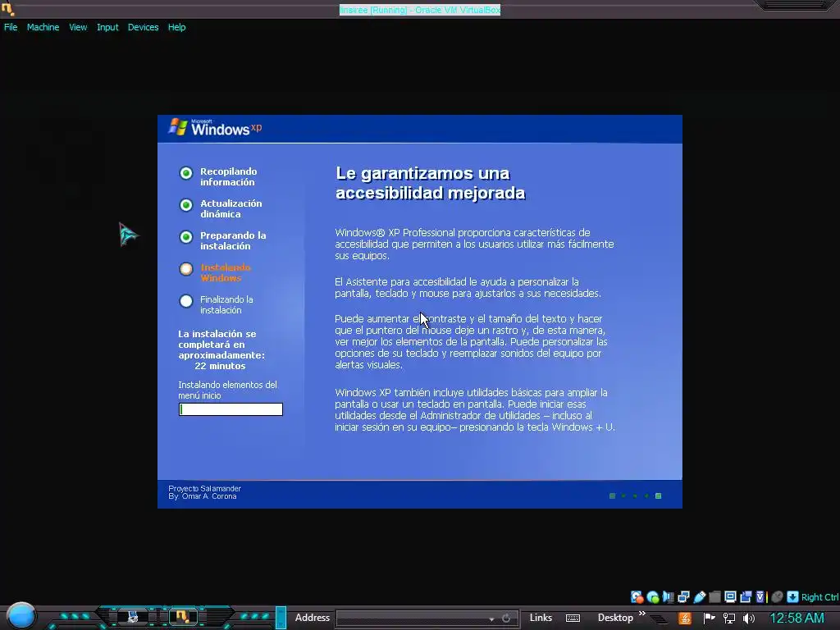Select the running VM taskbar button
Viewport: 840px width, 630px height.
pos(181,617)
